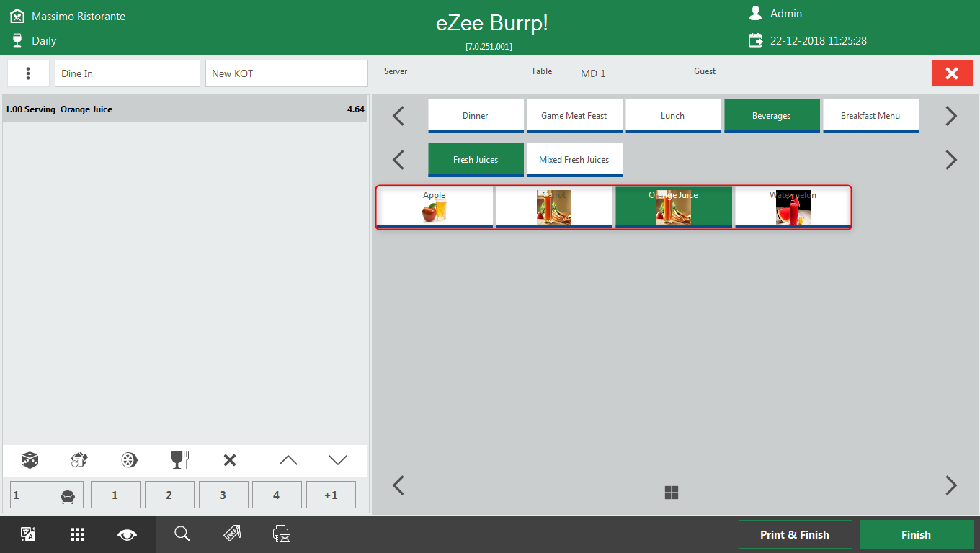The height and width of the screenshot is (553, 980).
Task: Add Orange Juice item
Action: [674, 207]
